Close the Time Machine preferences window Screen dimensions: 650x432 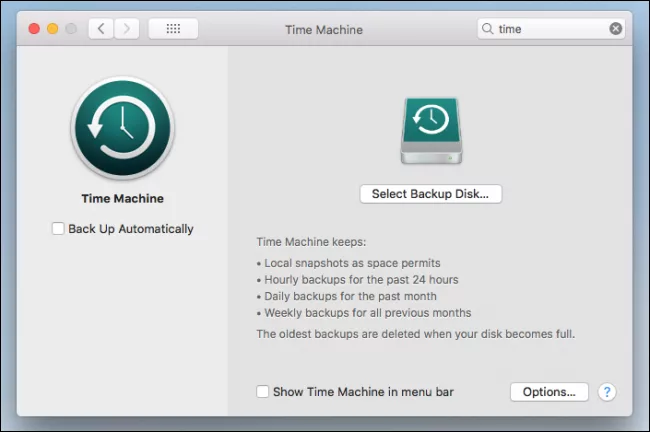pos(33,29)
